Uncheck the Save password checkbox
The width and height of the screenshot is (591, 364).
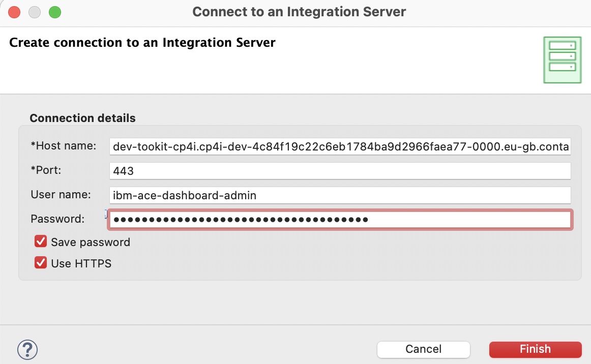click(41, 241)
